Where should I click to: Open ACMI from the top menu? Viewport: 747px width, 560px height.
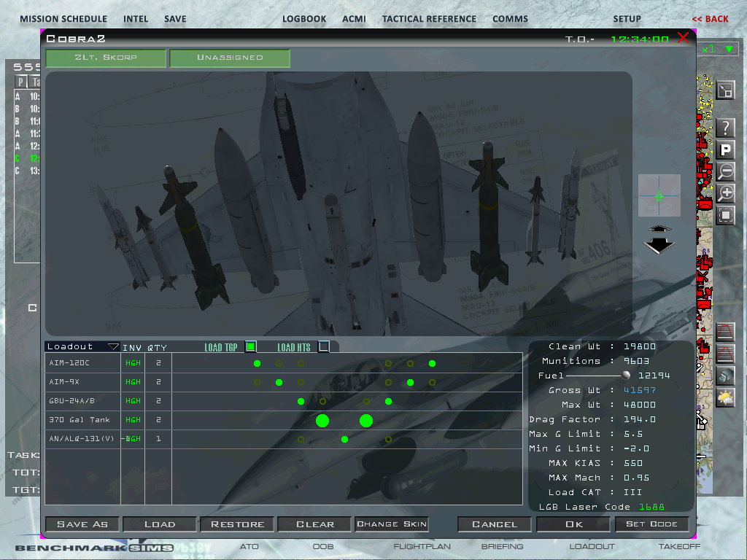[354, 19]
